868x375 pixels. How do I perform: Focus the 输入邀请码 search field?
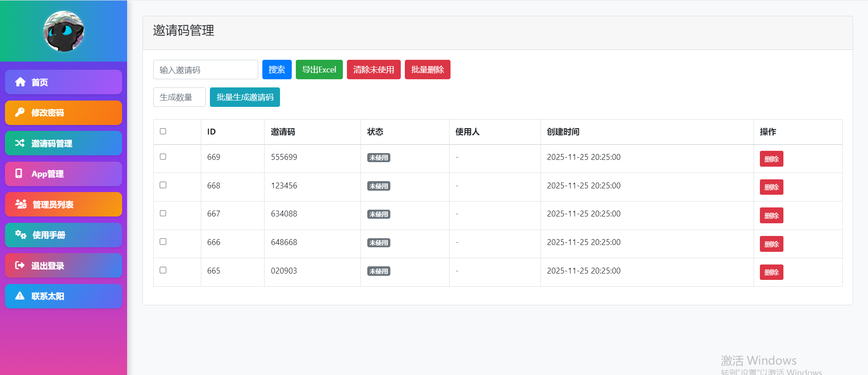pos(205,70)
